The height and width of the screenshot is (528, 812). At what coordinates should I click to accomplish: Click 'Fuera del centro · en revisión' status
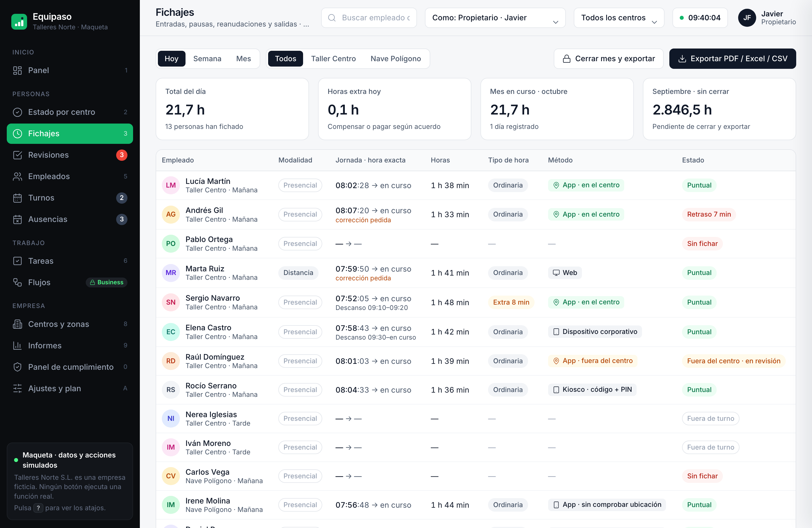(x=734, y=361)
